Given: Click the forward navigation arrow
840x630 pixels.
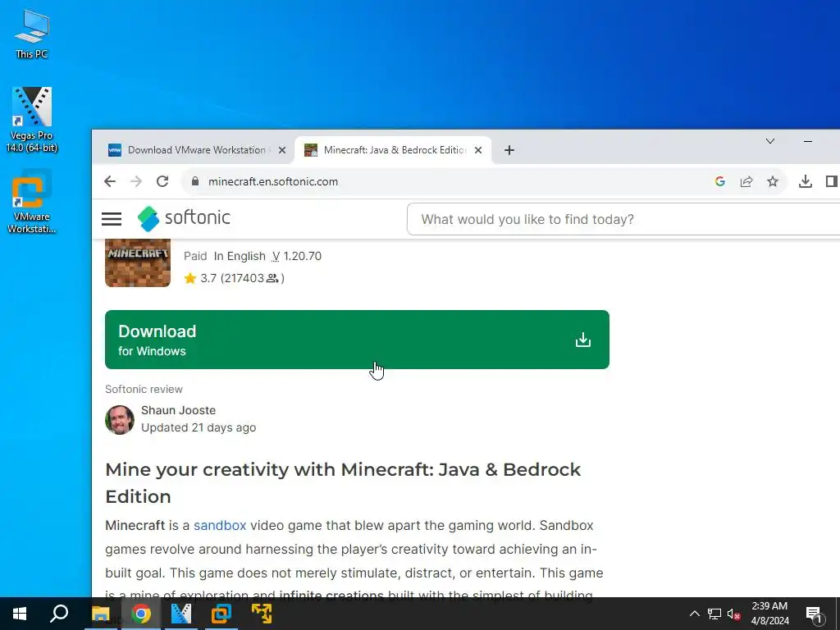Looking at the screenshot, I should point(136,181).
